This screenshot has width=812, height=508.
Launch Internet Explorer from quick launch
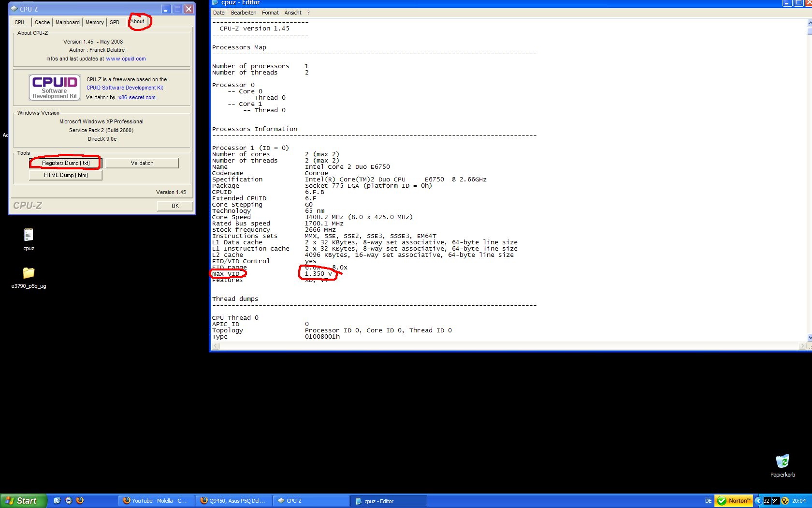57,501
